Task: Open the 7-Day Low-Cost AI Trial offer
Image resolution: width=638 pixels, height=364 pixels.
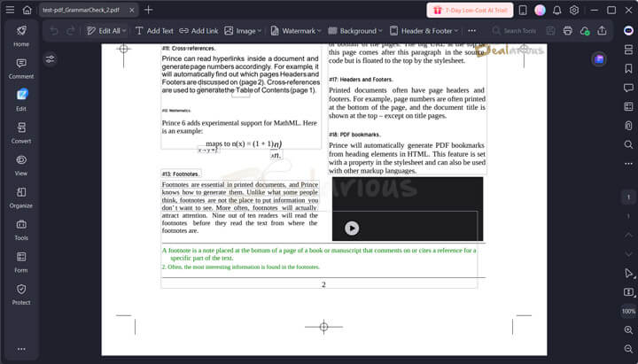Action: point(470,10)
